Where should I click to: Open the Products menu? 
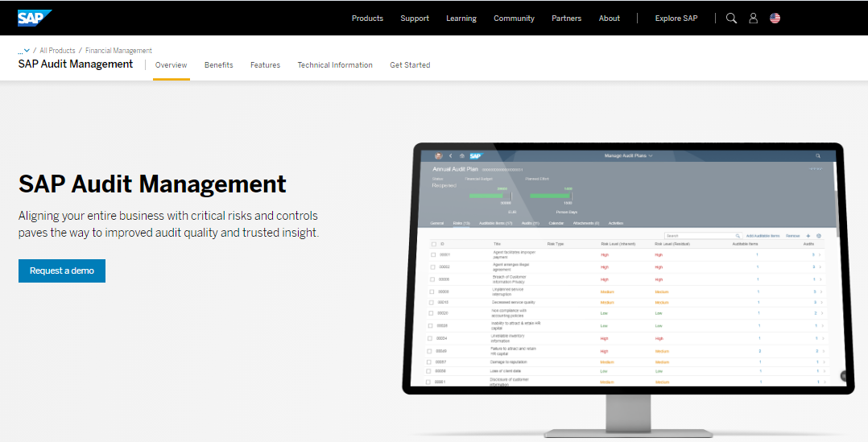tap(367, 19)
